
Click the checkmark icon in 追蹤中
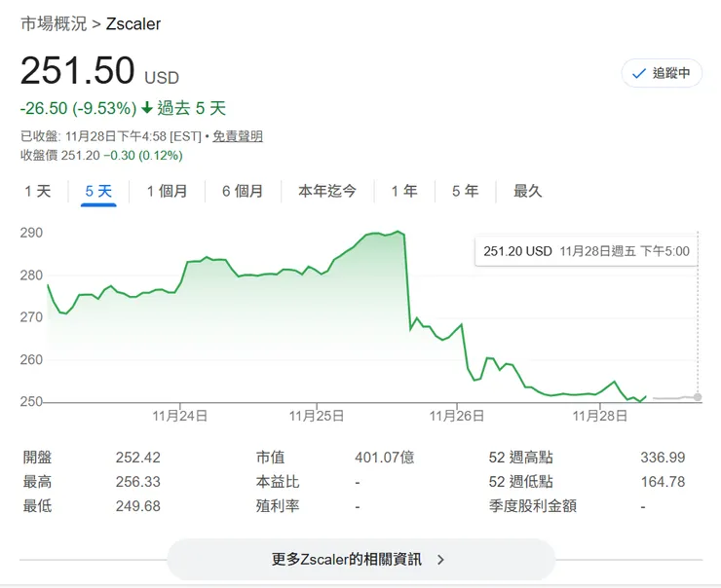pos(639,74)
